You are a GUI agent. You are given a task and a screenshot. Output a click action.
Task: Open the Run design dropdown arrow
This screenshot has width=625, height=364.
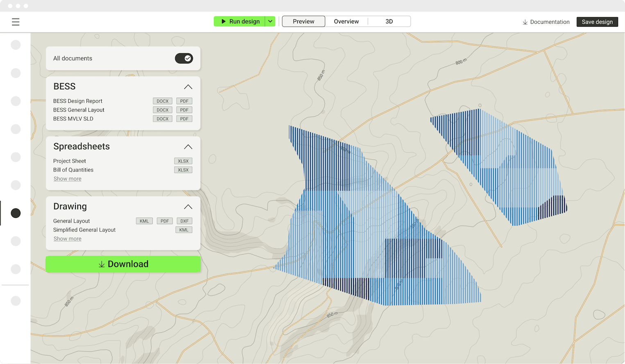coord(270,21)
